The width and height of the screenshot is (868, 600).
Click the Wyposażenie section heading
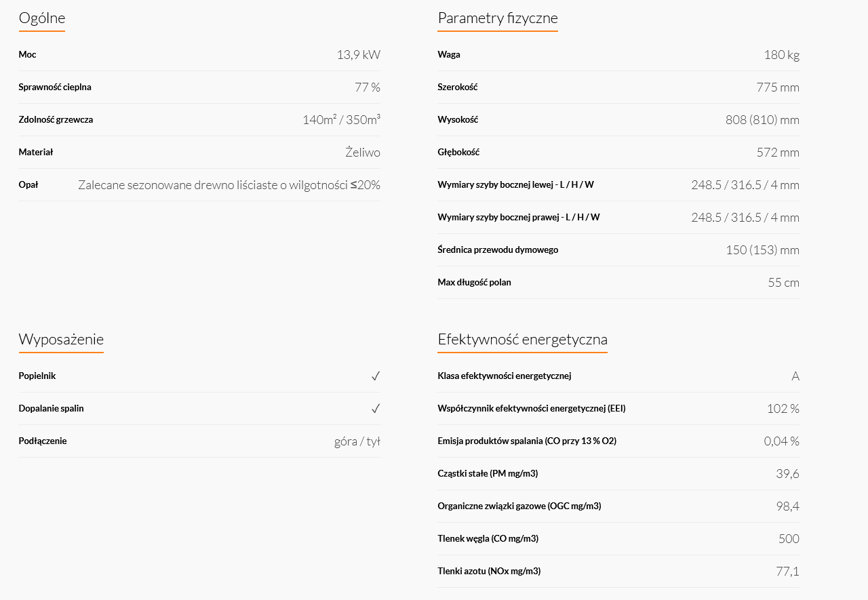click(61, 339)
